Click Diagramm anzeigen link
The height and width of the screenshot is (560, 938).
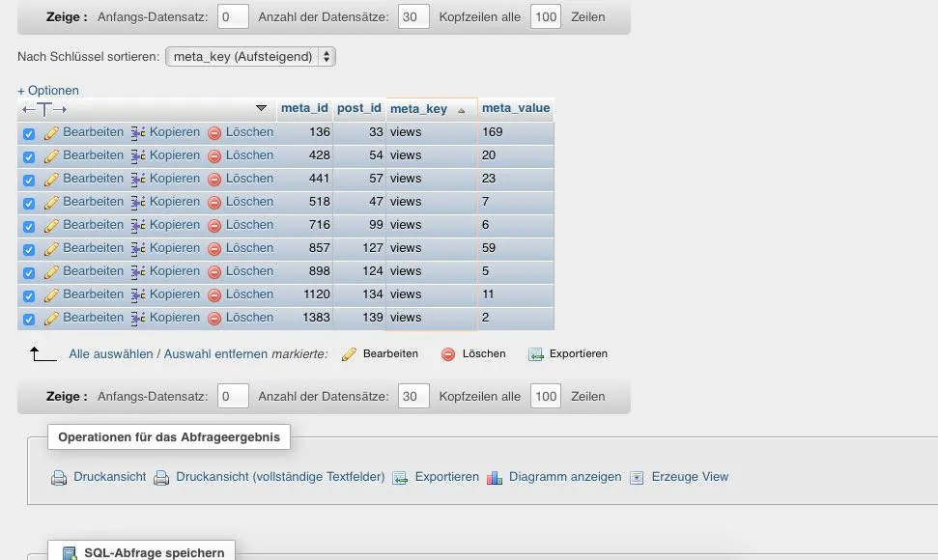tap(565, 477)
